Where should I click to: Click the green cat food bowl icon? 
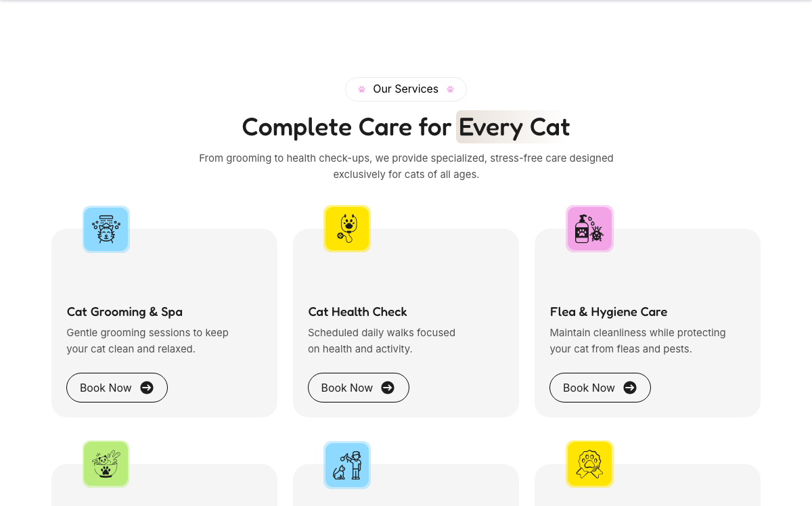pyautogui.click(x=106, y=464)
